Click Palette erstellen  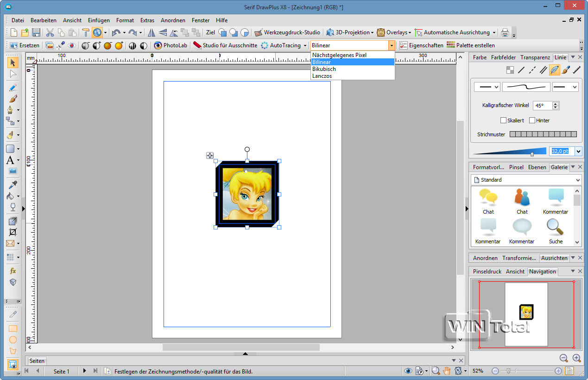[x=470, y=45]
